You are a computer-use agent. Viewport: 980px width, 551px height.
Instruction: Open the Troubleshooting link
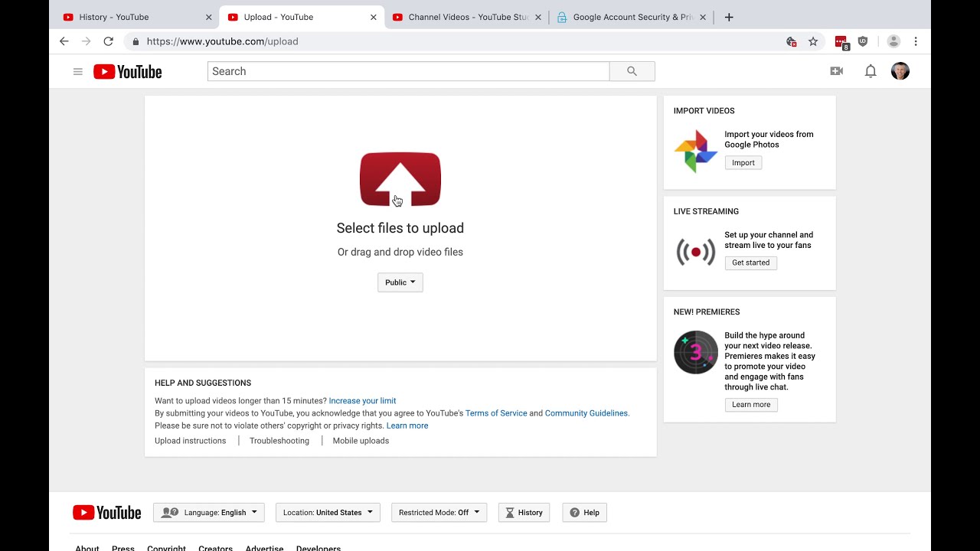click(x=279, y=441)
